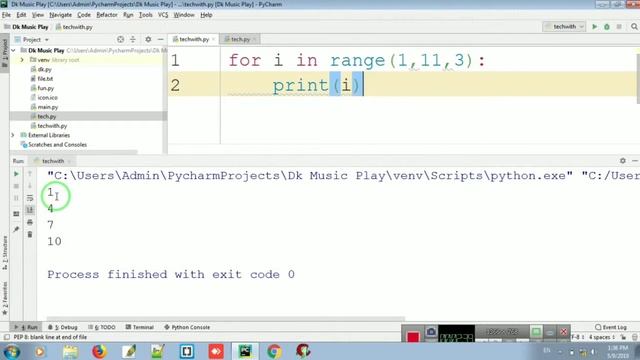
Task: Switch to the techwith.py editor tab
Action: coord(194,39)
